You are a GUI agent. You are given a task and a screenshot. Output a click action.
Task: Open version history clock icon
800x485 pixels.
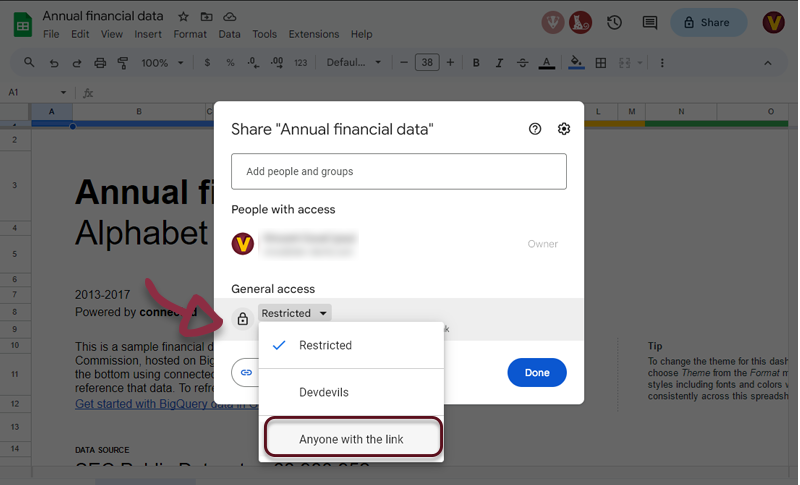(614, 22)
